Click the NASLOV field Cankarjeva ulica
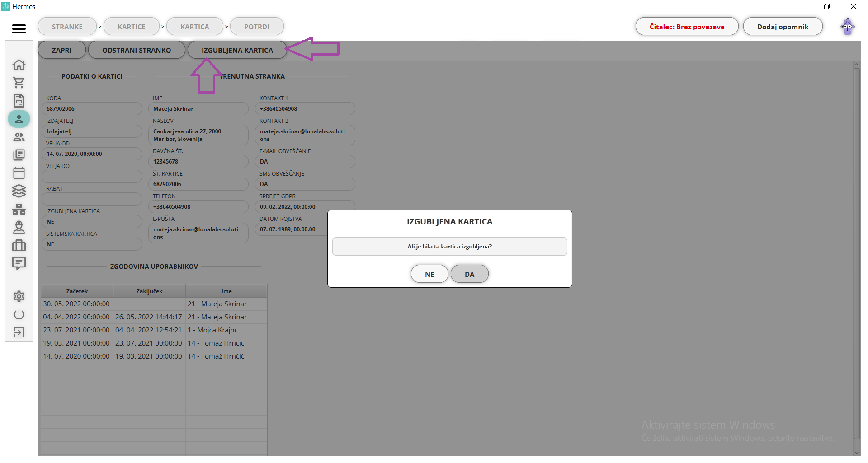 click(x=198, y=135)
